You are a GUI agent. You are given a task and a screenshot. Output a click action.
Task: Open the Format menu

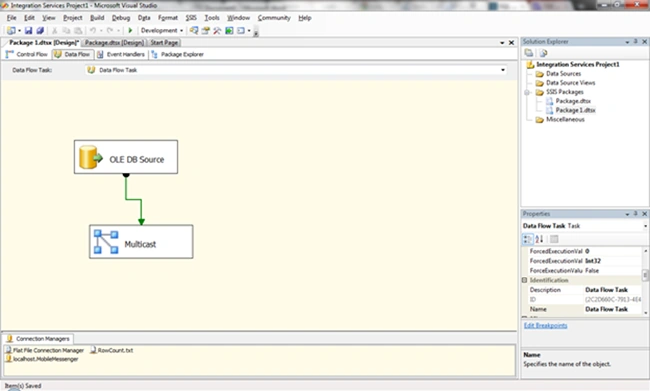(168, 18)
